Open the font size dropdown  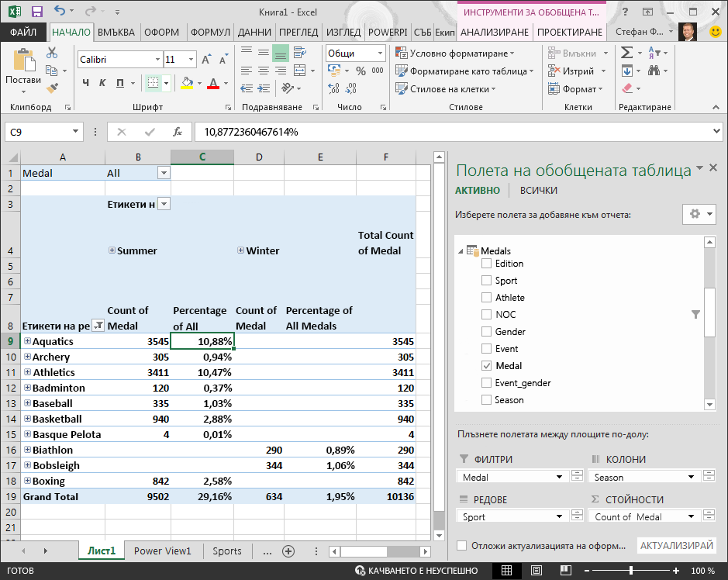click(191, 60)
